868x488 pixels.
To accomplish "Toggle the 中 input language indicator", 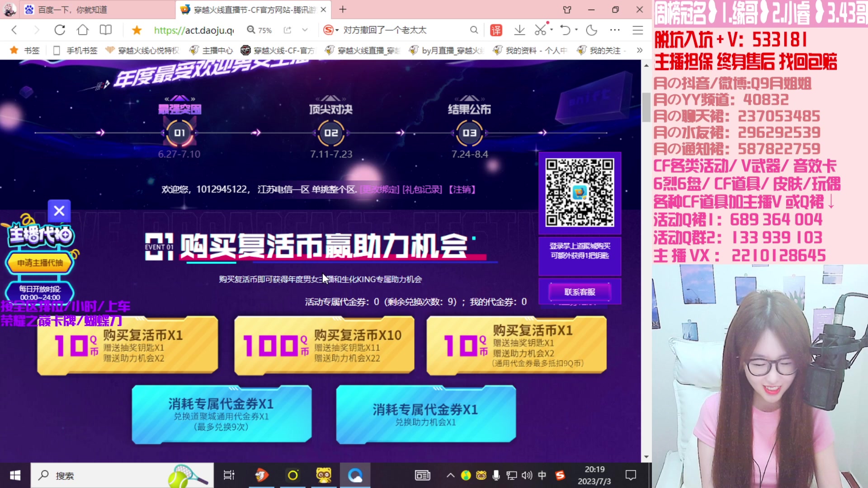I will tap(542, 475).
